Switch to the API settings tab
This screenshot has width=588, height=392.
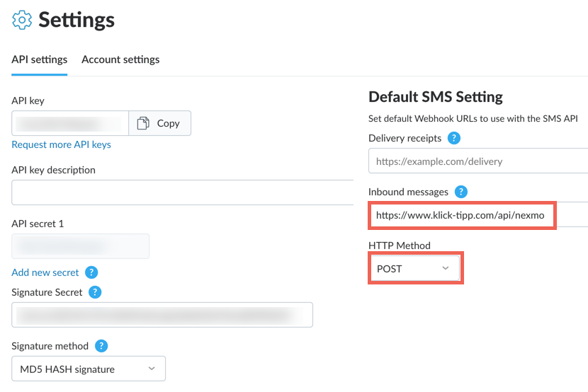point(40,59)
